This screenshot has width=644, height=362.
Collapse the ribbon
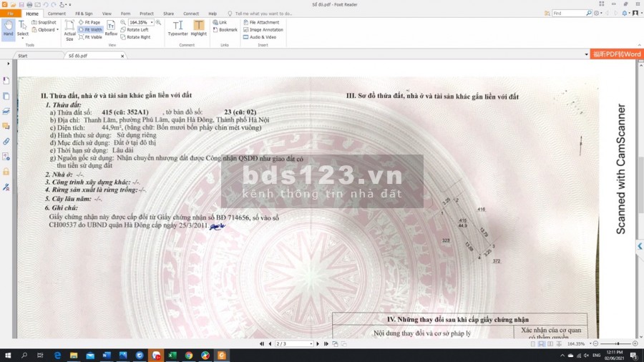[x=640, y=45]
